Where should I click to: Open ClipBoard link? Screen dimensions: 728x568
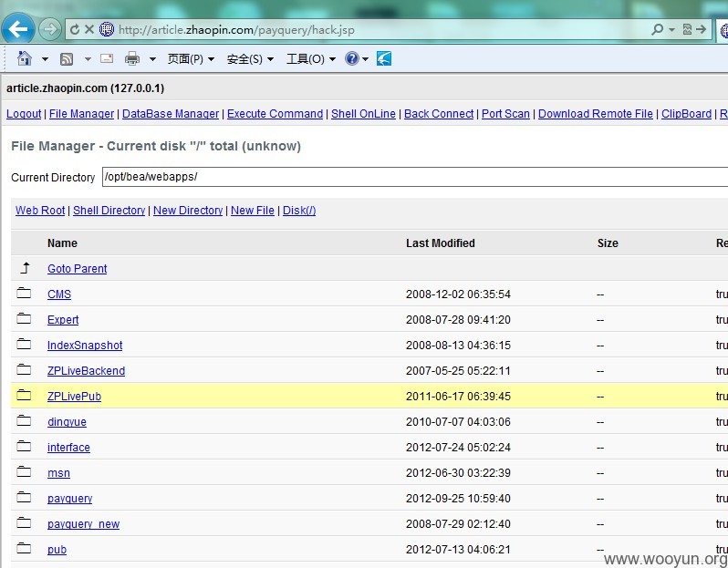click(686, 114)
